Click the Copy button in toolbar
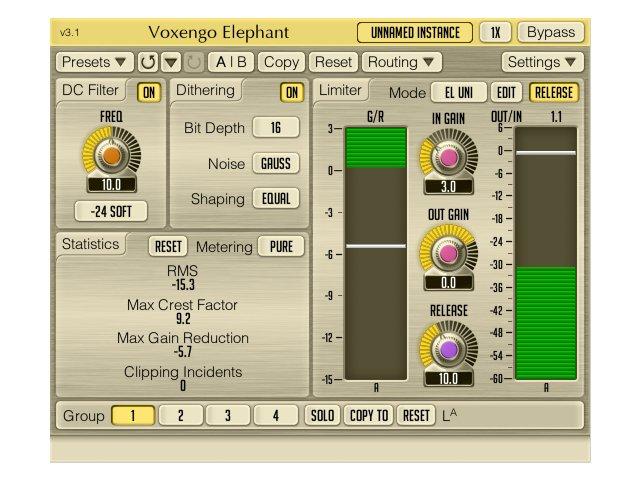Image resolution: width=640 pixels, height=480 pixels. point(281,62)
